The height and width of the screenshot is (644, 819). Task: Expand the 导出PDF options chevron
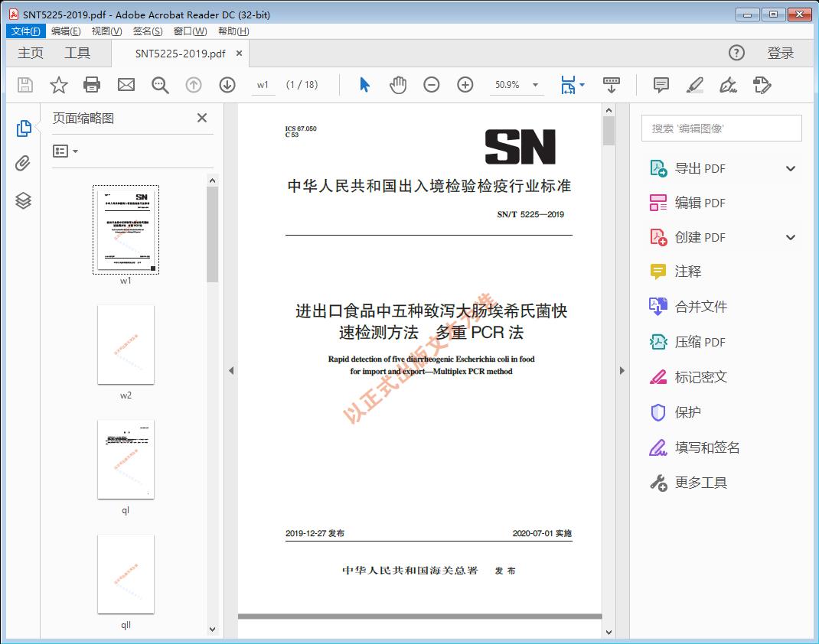[791, 168]
